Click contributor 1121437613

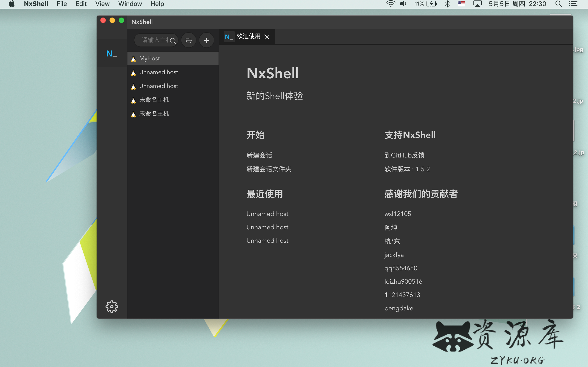pyautogui.click(x=402, y=295)
